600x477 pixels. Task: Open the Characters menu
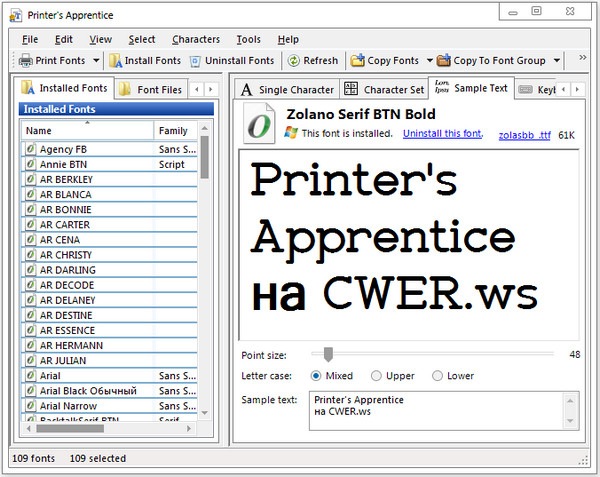point(196,39)
